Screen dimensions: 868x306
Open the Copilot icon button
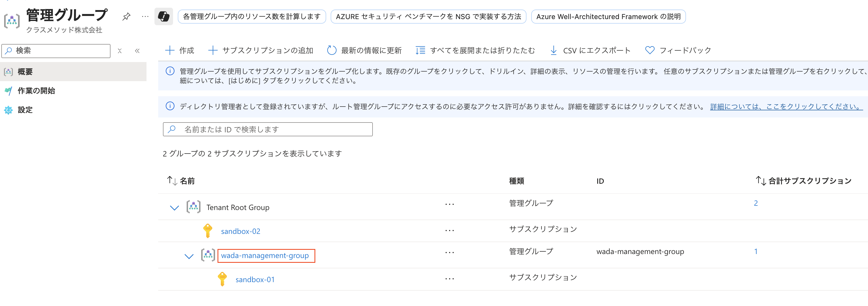[x=164, y=16]
